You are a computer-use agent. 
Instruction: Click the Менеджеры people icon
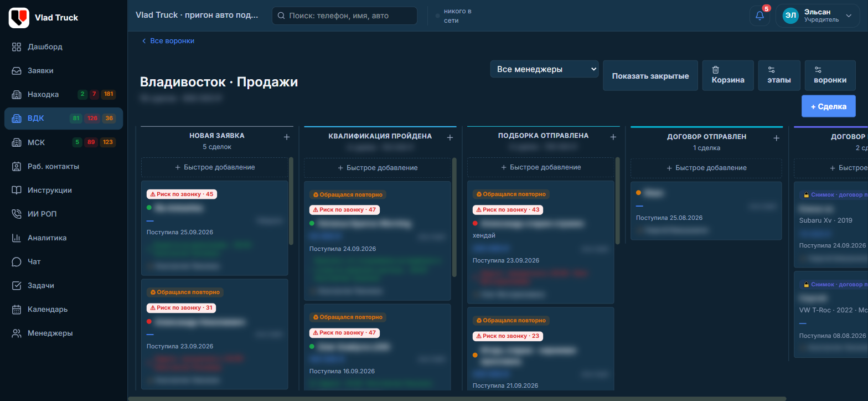[17, 333]
